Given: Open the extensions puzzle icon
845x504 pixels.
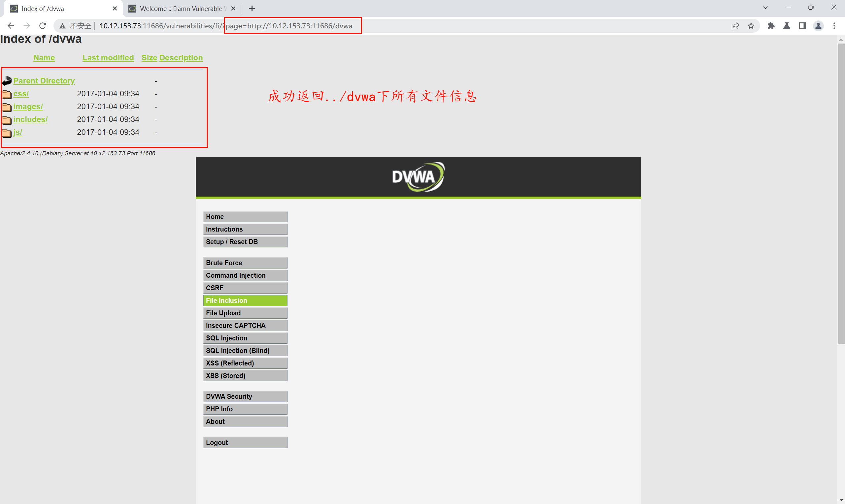Looking at the screenshot, I should (x=771, y=26).
